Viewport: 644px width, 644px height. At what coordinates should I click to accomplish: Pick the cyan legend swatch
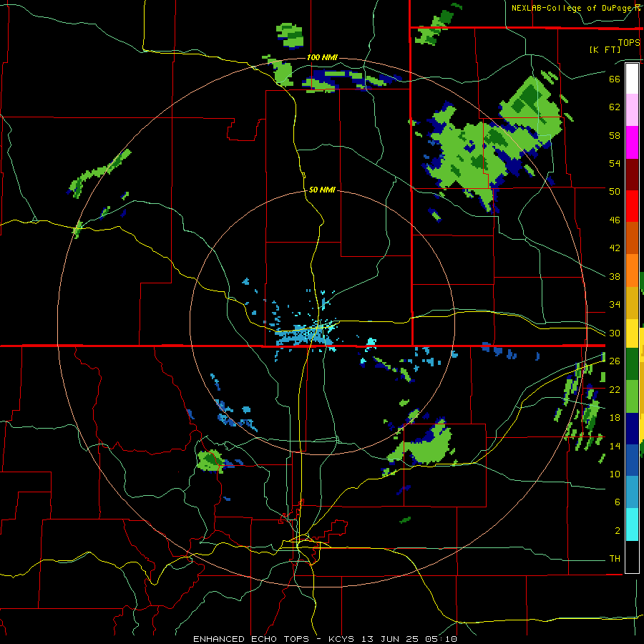[x=632, y=525]
